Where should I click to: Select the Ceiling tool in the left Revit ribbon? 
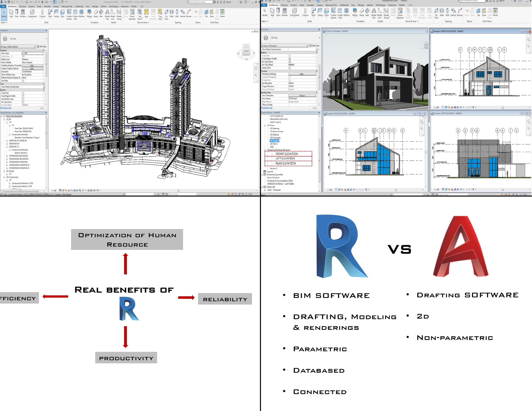56,13
